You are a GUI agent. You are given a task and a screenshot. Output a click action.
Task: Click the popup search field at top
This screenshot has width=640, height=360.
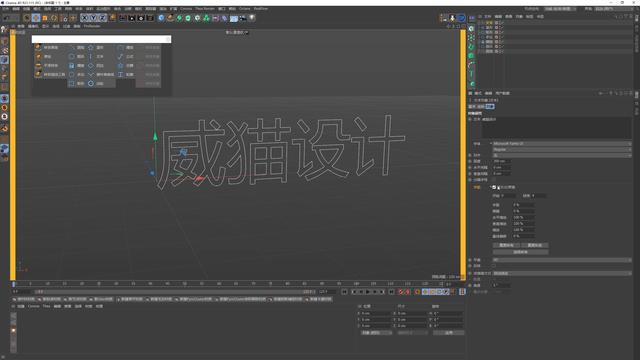tap(101, 39)
